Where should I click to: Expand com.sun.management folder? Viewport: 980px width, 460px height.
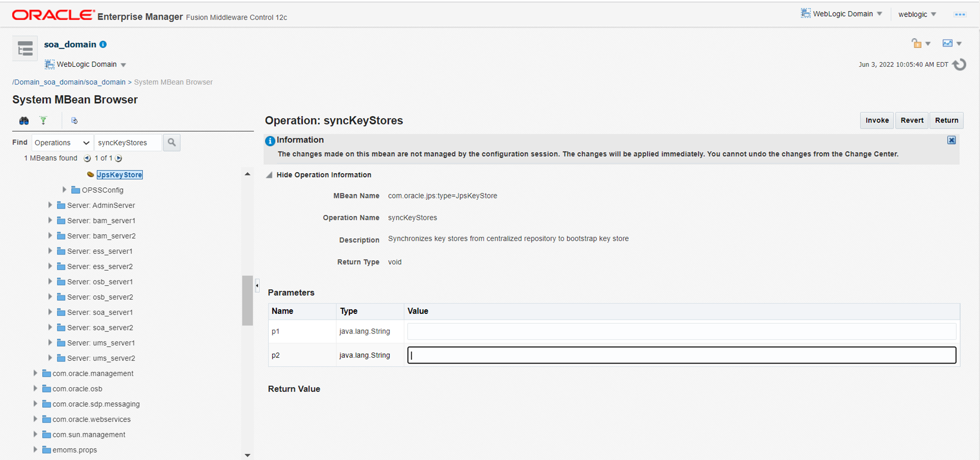coord(35,434)
